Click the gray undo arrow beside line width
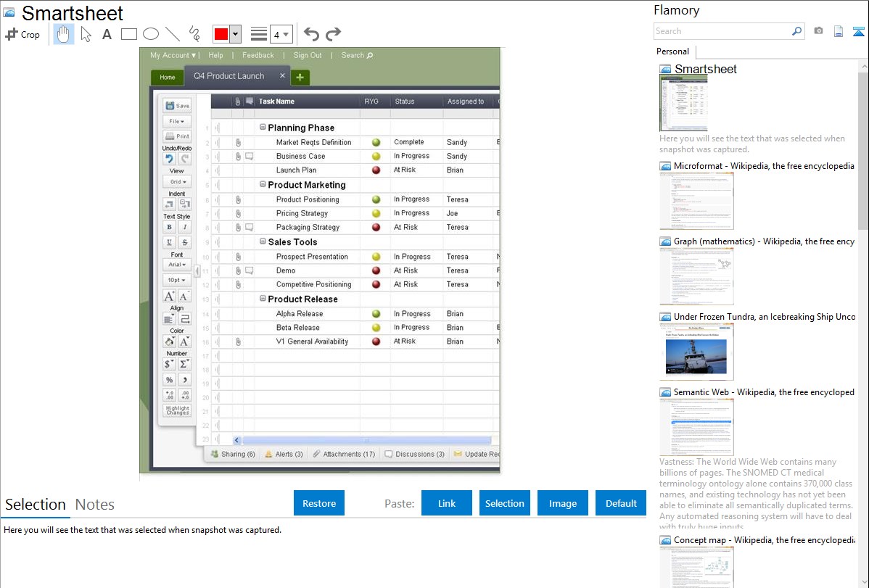The image size is (869, 588). (x=311, y=34)
